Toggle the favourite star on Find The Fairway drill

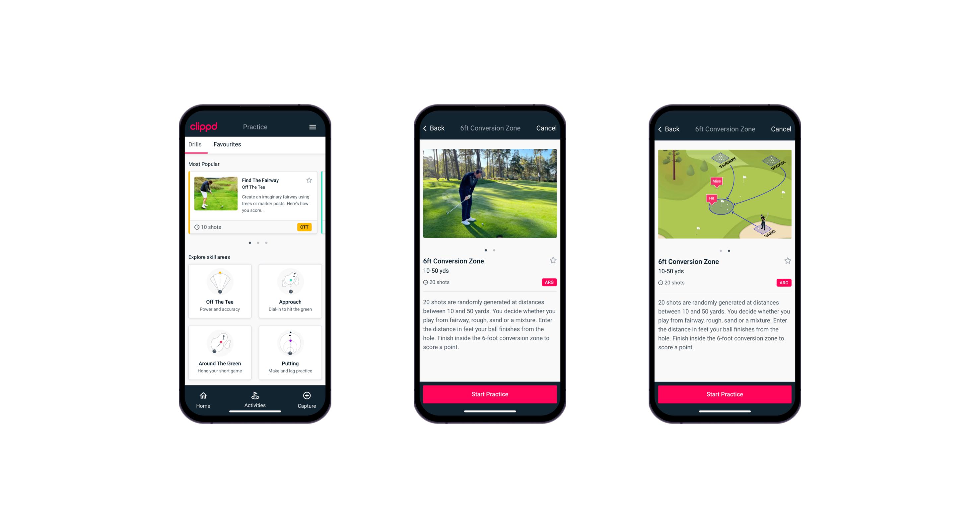pos(309,181)
